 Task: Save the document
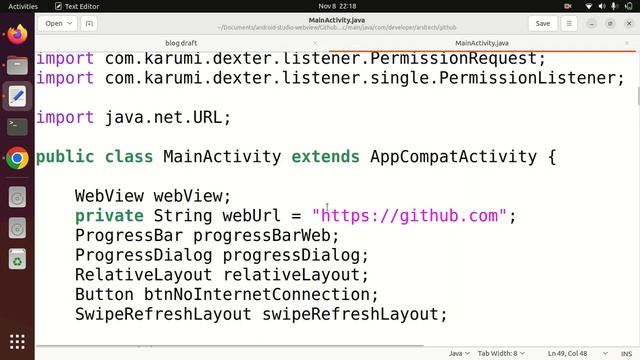542,24
